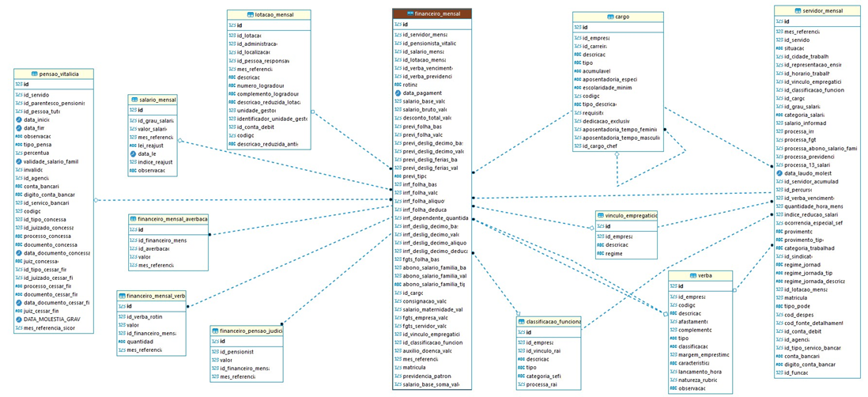Select the classificacao_funcional table header
This screenshot has height=397, width=868.
[x=549, y=321]
